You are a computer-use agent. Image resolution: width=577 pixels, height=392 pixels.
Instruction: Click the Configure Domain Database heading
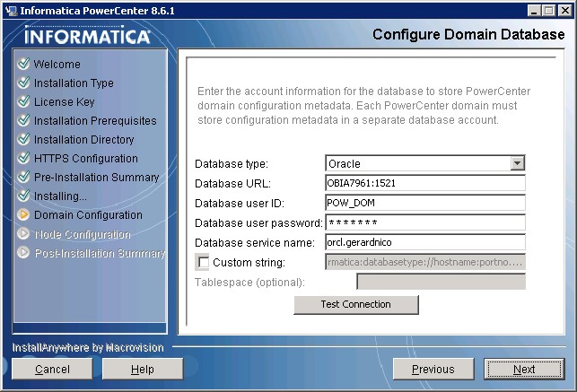coord(468,35)
